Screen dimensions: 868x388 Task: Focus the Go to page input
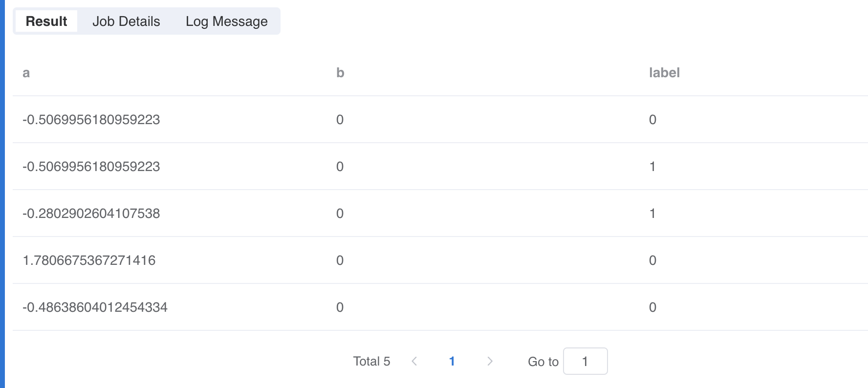[585, 362]
